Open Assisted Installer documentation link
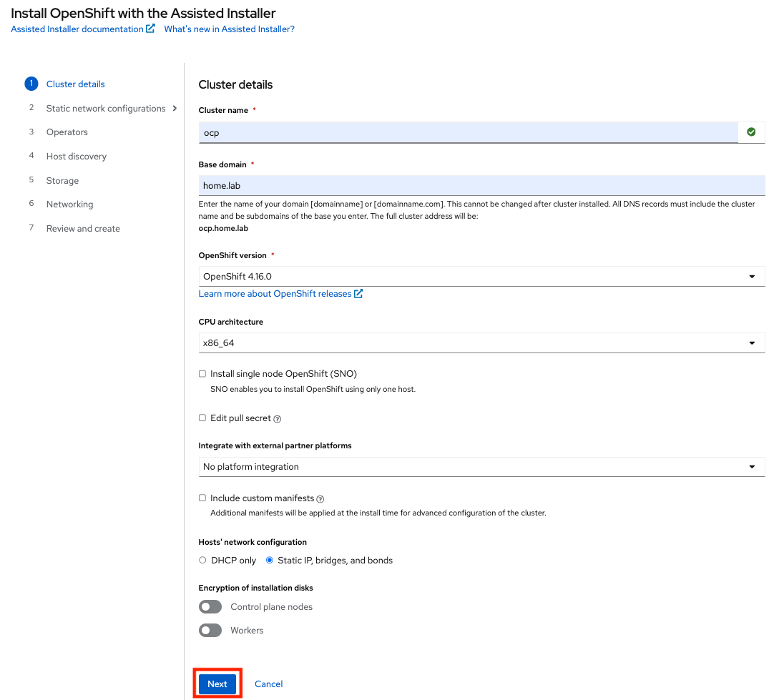The image size is (774, 700). pyautogui.click(x=77, y=29)
